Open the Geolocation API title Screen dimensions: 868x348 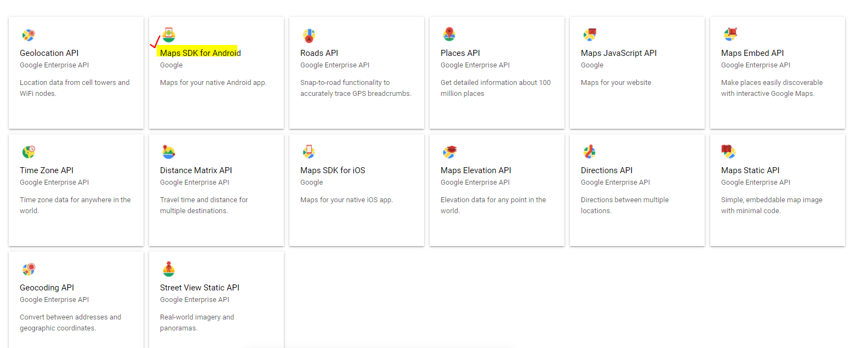pyautogui.click(x=49, y=53)
